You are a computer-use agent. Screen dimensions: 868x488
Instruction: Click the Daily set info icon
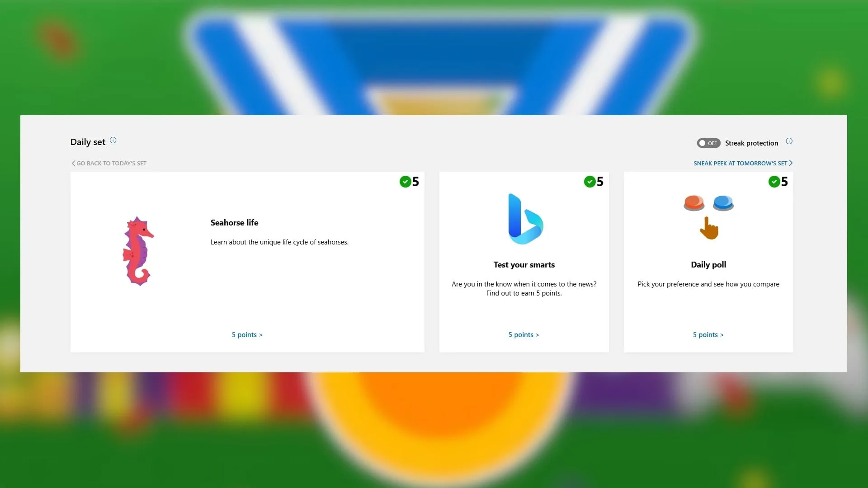tap(113, 141)
